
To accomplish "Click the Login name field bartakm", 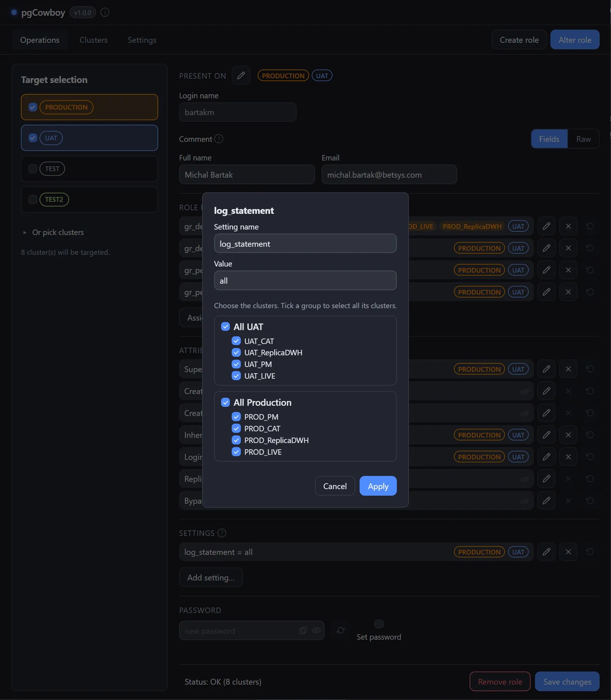I will click(x=238, y=112).
